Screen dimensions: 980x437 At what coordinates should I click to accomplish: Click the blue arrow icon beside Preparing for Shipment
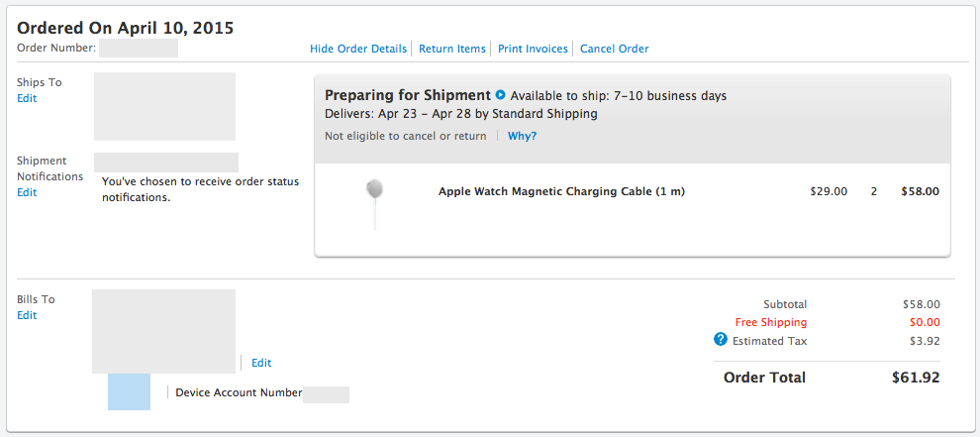501,96
